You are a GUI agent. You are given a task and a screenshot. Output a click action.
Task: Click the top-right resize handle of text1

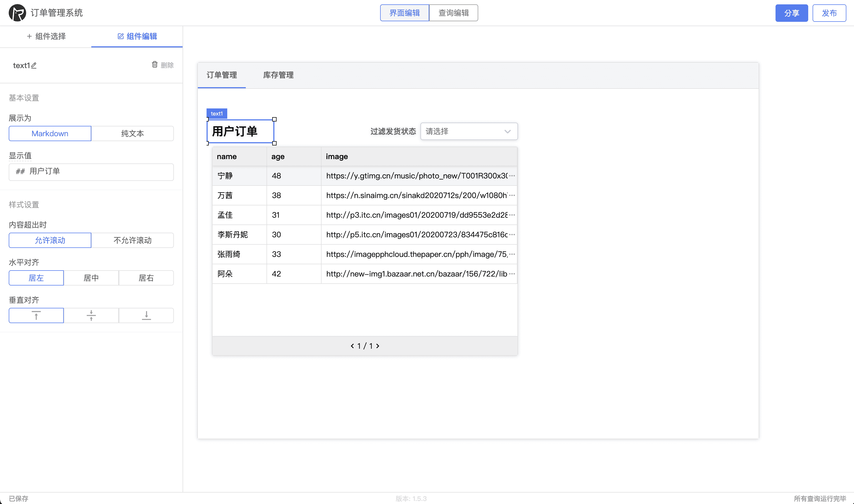[274, 120]
